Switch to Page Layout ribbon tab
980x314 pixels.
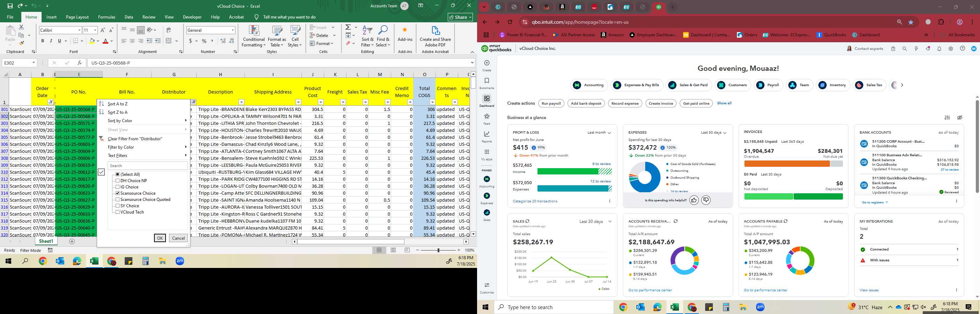[77, 17]
